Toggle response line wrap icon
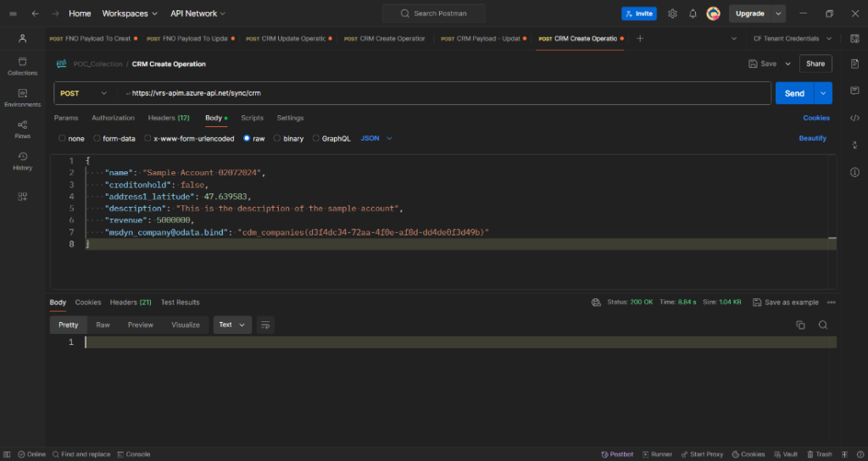This screenshot has width=868, height=461. tap(265, 325)
